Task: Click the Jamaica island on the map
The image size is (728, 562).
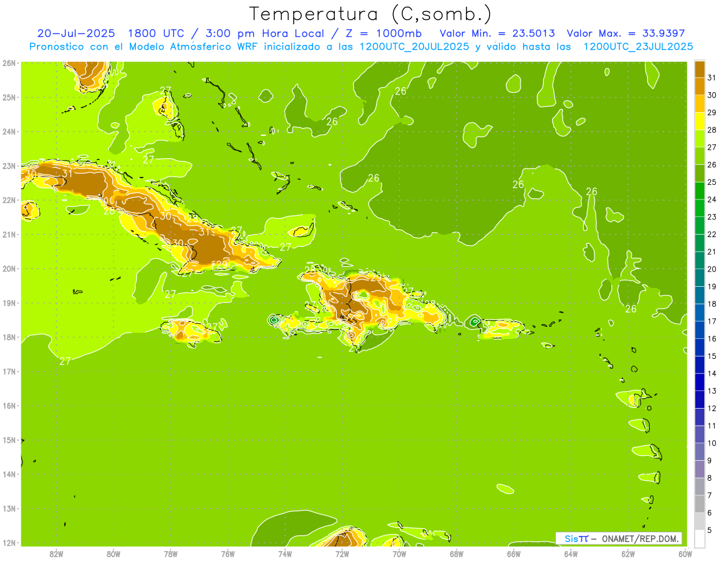Action: tap(191, 331)
